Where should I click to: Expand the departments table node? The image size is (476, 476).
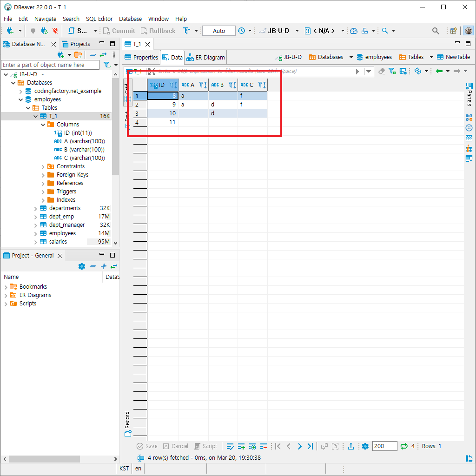[x=35, y=208]
